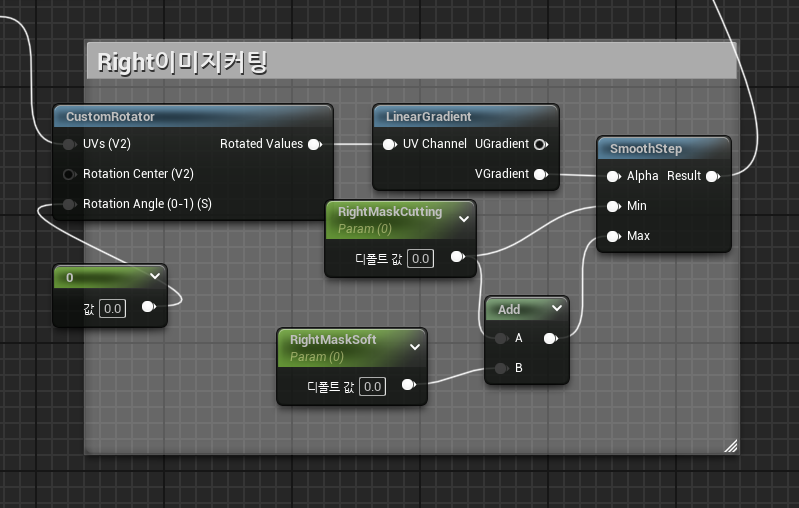
Task: Collapse the RightMaskSoft node with its chevron
Action: point(415,347)
